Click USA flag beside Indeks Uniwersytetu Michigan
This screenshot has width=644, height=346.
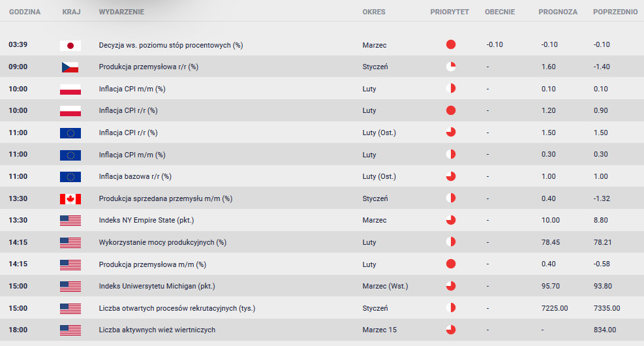[x=70, y=287]
